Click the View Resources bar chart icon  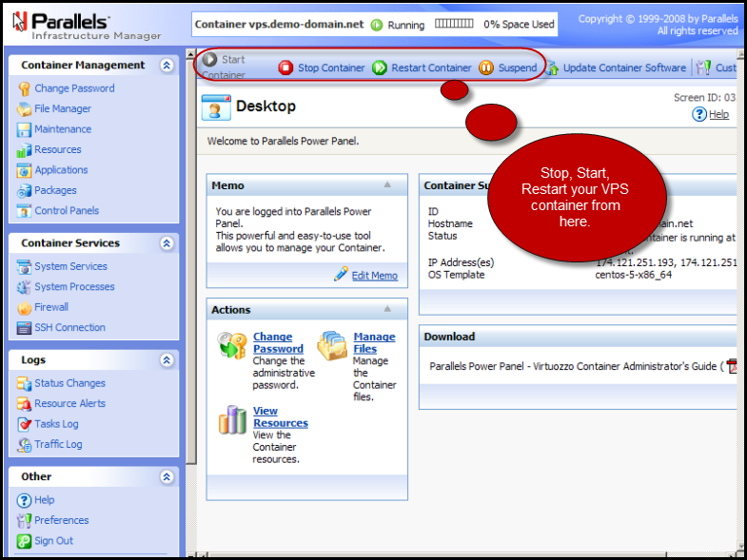232,420
